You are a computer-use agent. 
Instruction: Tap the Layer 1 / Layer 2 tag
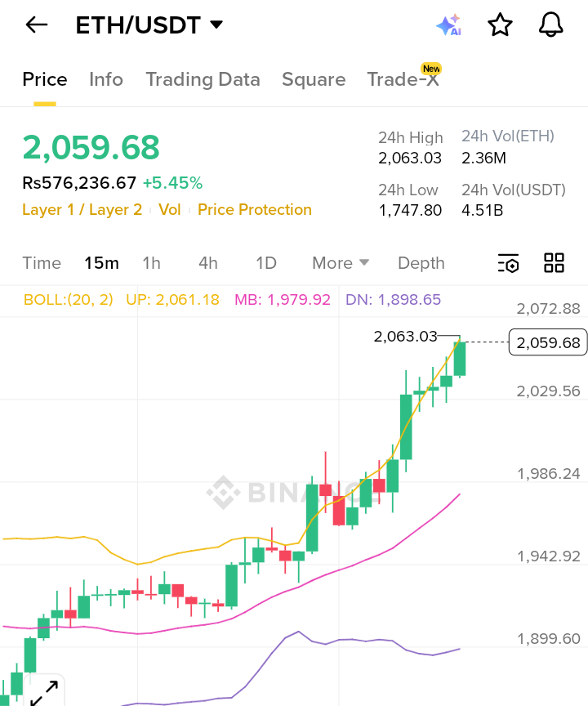(x=82, y=210)
